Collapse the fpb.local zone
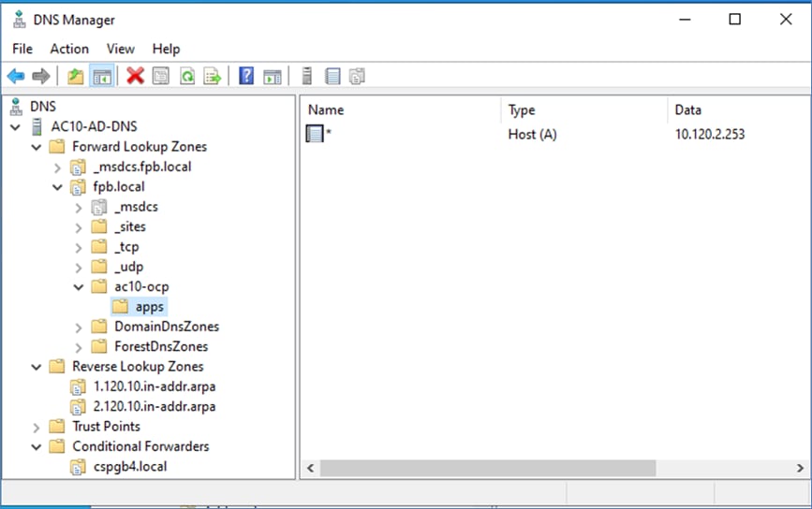 (57, 187)
